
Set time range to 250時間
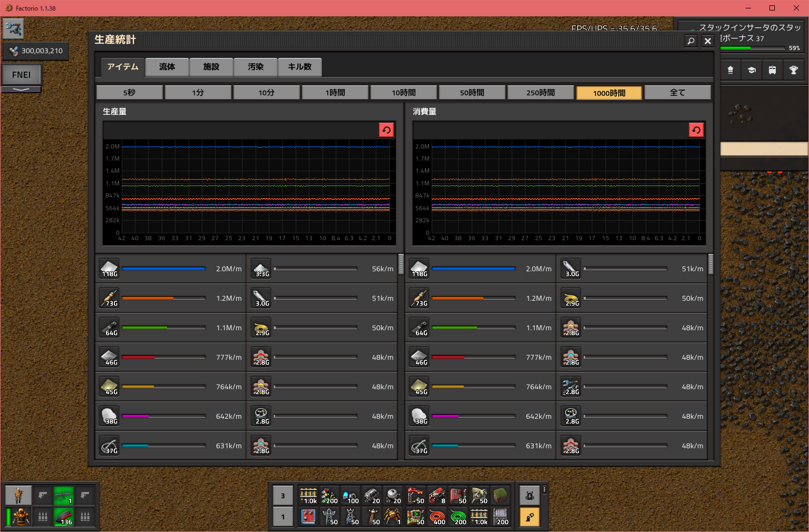[x=541, y=93]
